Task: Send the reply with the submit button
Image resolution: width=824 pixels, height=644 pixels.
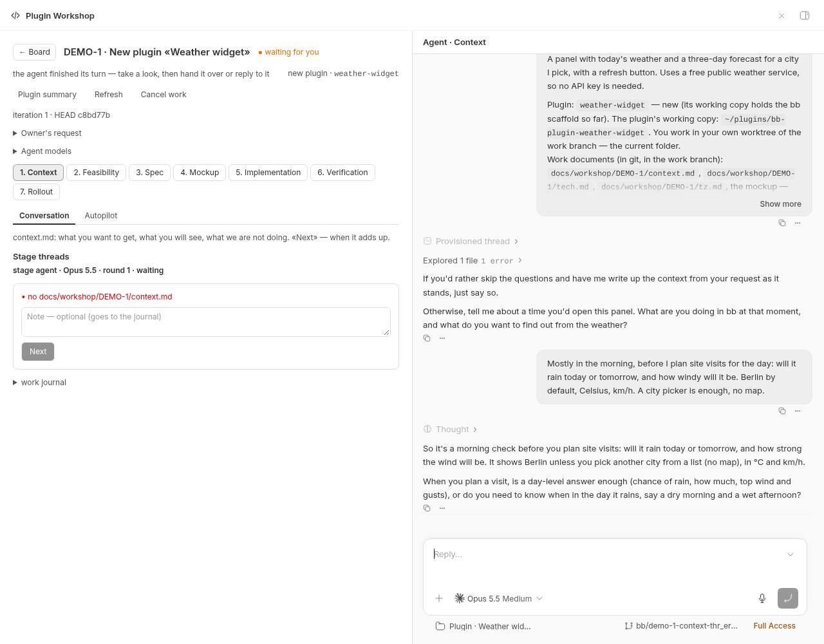Action: pyautogui.click(x=788, y=598)
